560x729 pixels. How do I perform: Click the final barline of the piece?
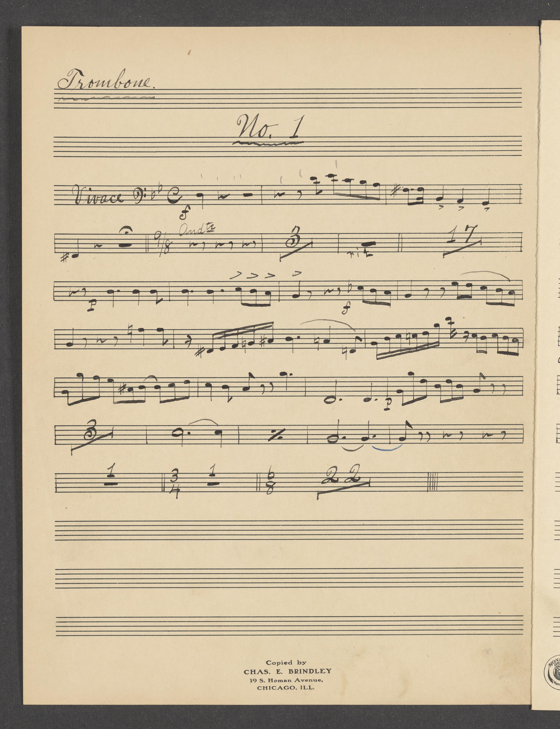[x=432, y=482]
